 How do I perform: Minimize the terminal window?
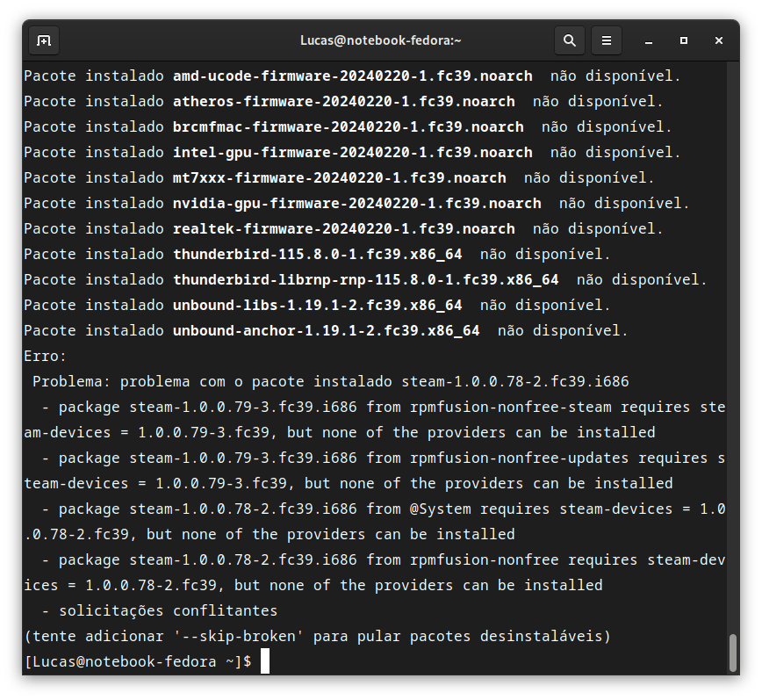[648, 40]
